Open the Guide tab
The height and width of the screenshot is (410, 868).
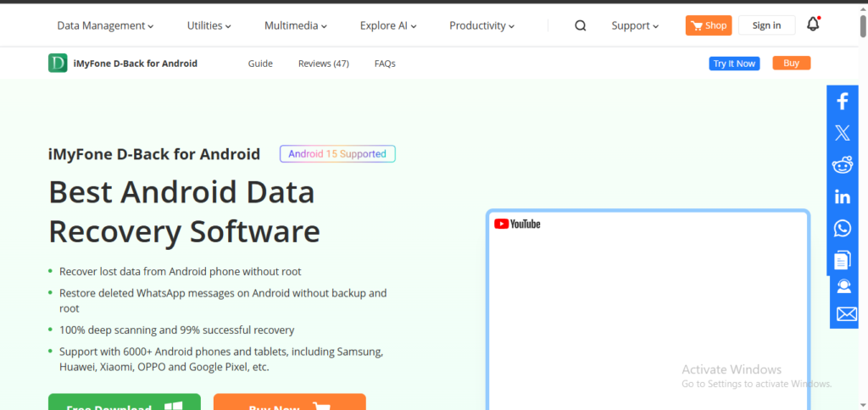pos(260,64)
